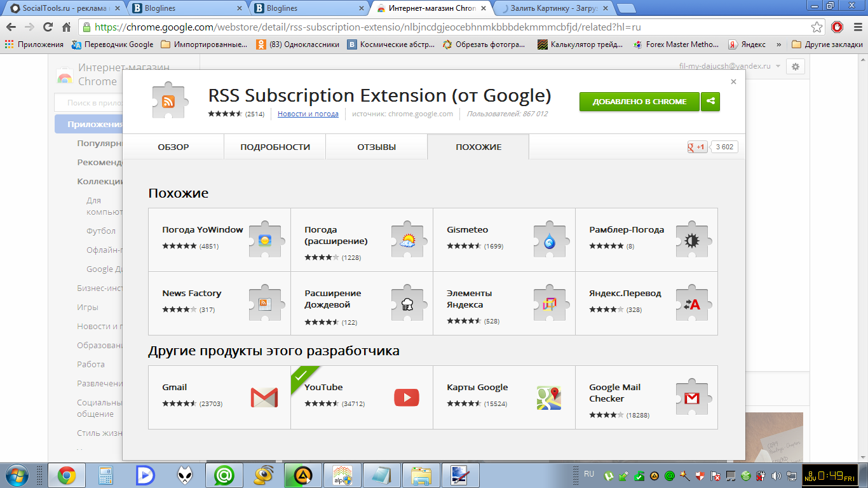Open the Яндекс bookmark
868x488 pixels.
(x=747, y=44)
